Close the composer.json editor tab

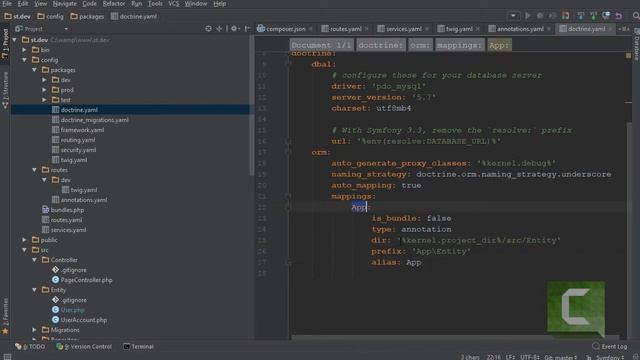(x=311, y=29)
